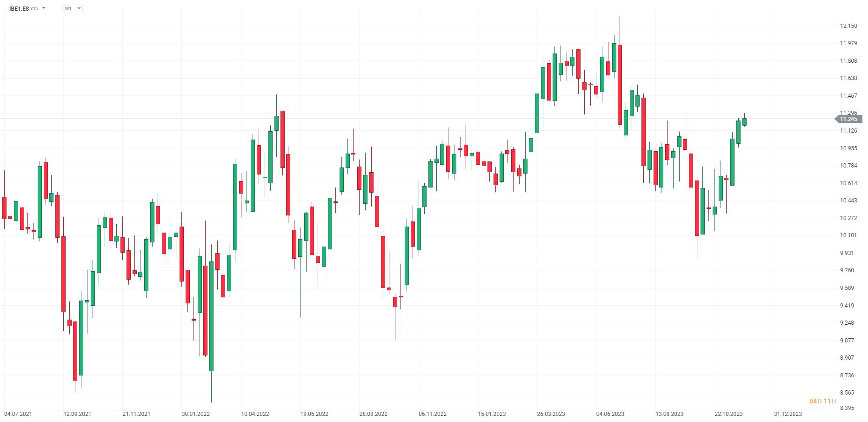Click the IBE1.ES instrument name

pos(19,8)
